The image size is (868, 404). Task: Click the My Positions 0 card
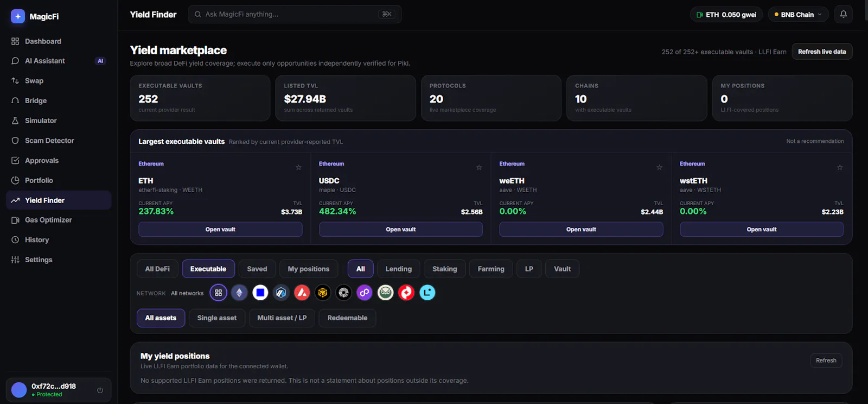pos(782,98)
